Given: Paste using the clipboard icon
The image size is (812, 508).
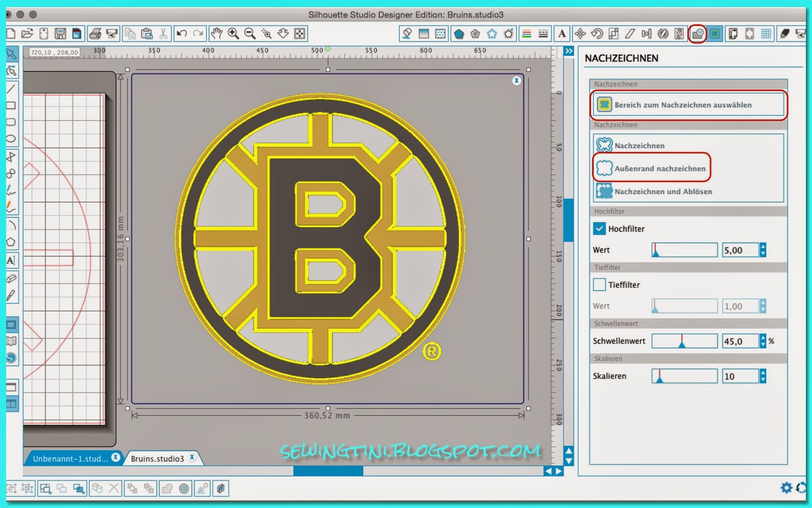Looking at the screenshot, I should coord(147,34).
